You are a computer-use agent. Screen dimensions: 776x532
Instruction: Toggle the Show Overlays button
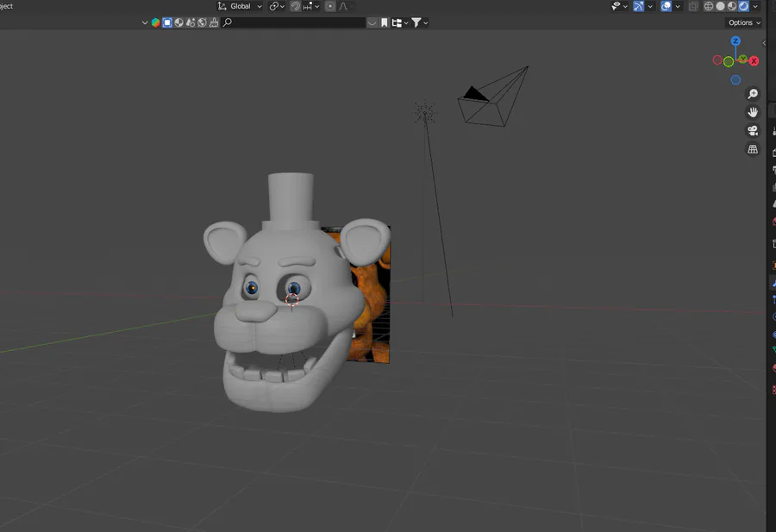click(x=666, y=6)
